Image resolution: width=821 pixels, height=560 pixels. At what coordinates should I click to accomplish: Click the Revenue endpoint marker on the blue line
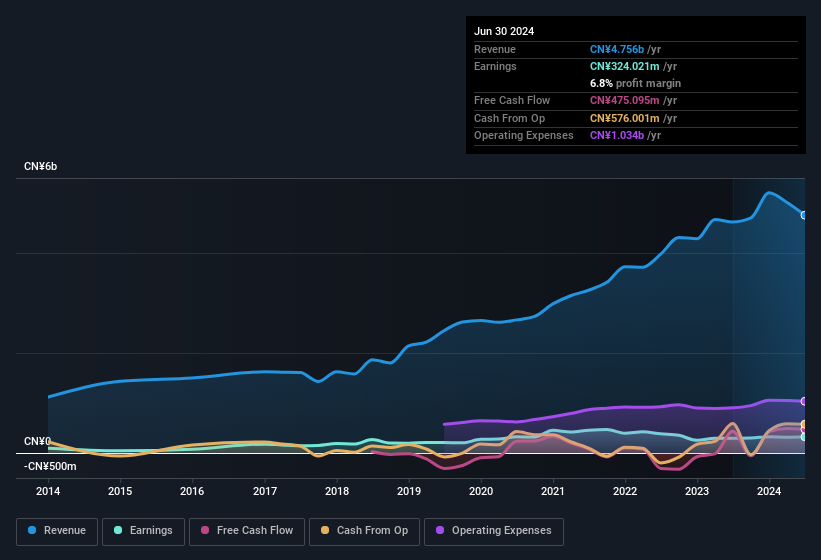804,215
